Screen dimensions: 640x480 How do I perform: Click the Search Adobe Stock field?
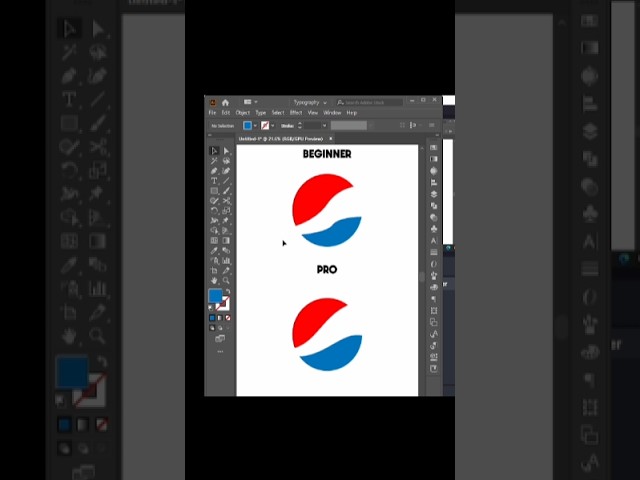[370, 102]
